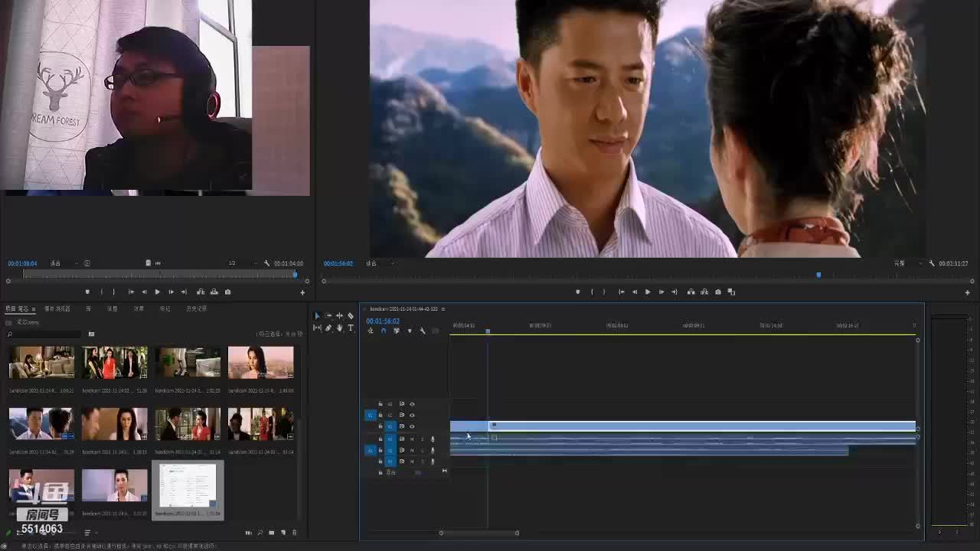
Task: Open the 历史记录 tab
Action: coord(196,308)
